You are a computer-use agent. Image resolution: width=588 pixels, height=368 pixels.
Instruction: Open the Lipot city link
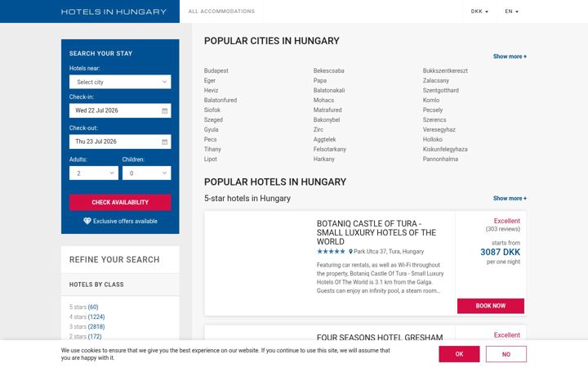point(211,159)
